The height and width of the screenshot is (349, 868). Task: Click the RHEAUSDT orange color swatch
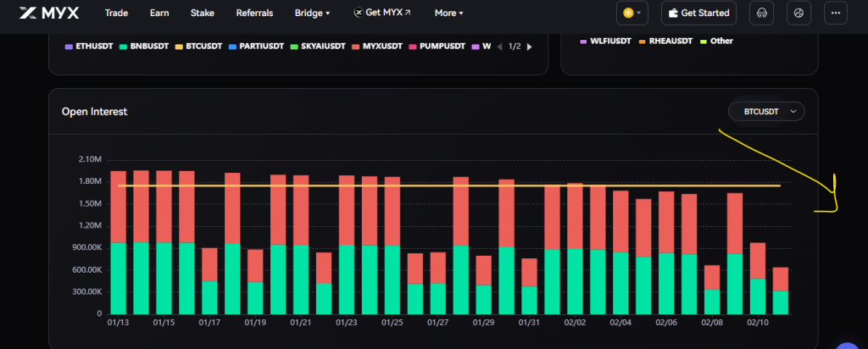pyautogui.click(x=643, y=41)
